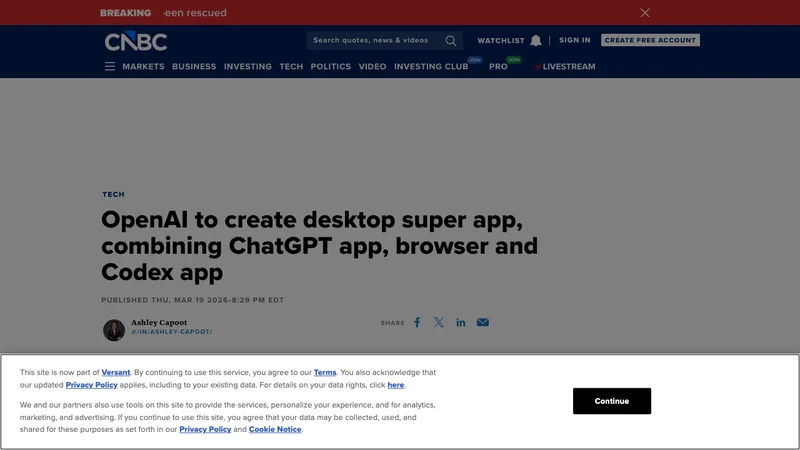This screenshot has height=450, width=800.
Task: Click the Continue button
Action: coord(612,401)
